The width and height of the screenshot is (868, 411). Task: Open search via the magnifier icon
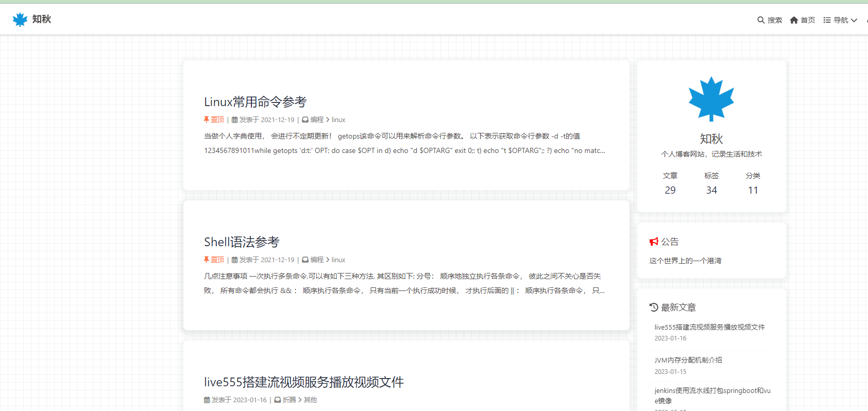point(761,20)
